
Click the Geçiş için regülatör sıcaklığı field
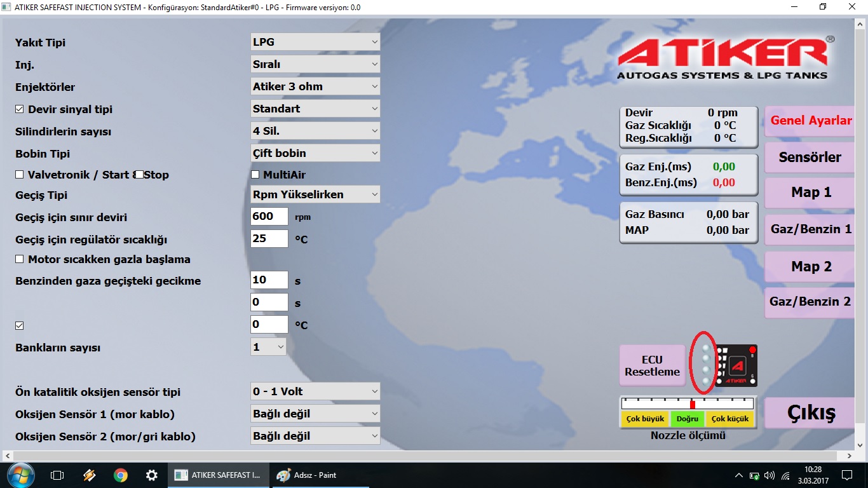coord(269,239)
